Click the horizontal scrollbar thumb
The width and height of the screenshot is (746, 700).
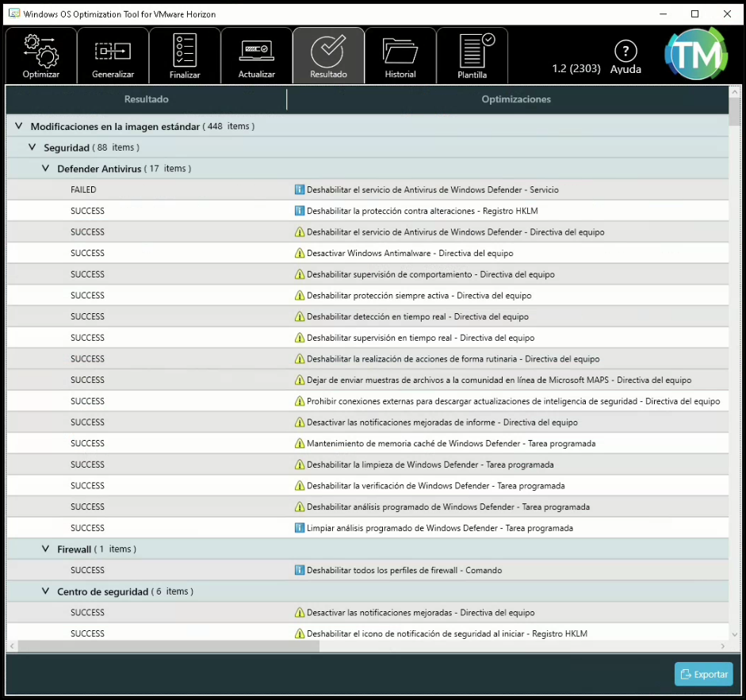[168, 646]
